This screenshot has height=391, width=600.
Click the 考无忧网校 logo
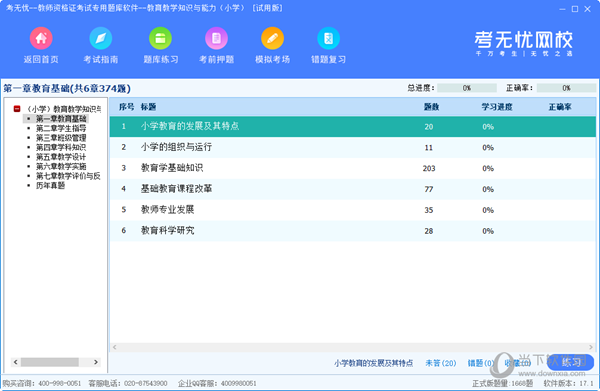[x=523, y=43]
